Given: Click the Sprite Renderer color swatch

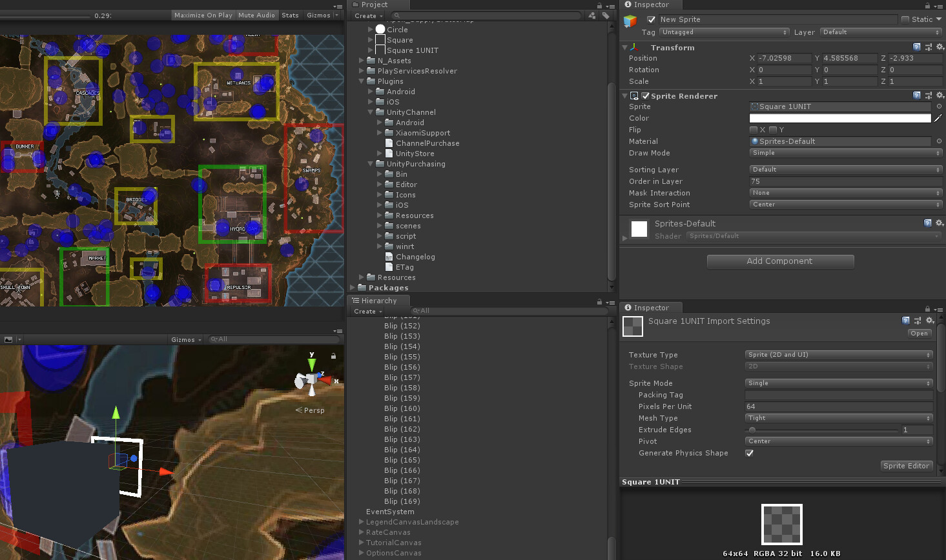Looking at the screenshot, I should click(839, 118).
